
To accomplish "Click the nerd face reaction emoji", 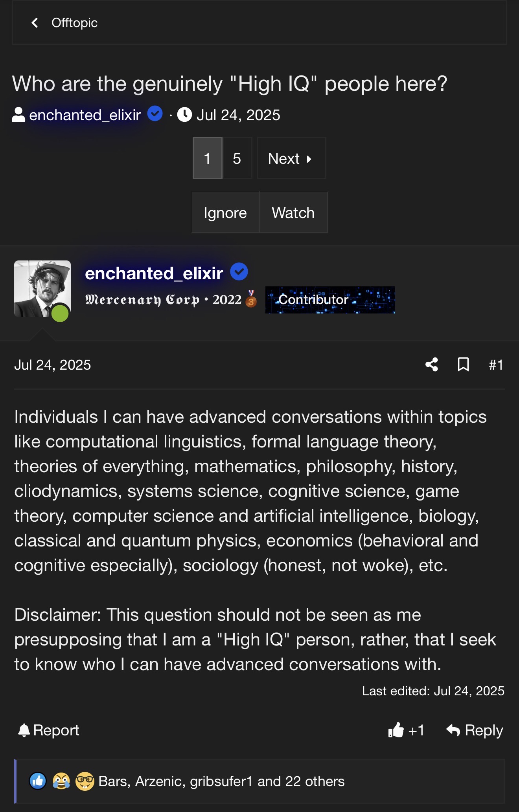I will click(85, 781).
